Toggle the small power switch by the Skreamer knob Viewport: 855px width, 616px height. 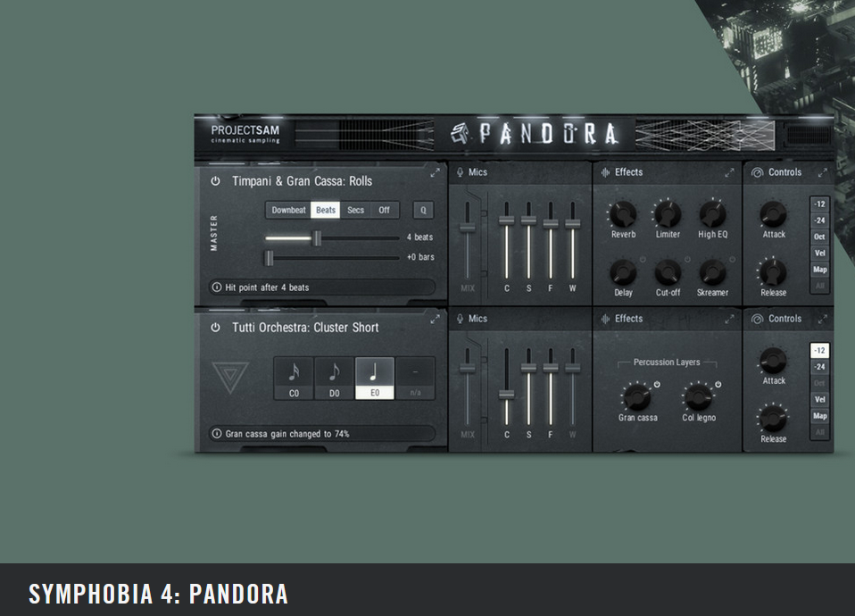click(733, 259)
